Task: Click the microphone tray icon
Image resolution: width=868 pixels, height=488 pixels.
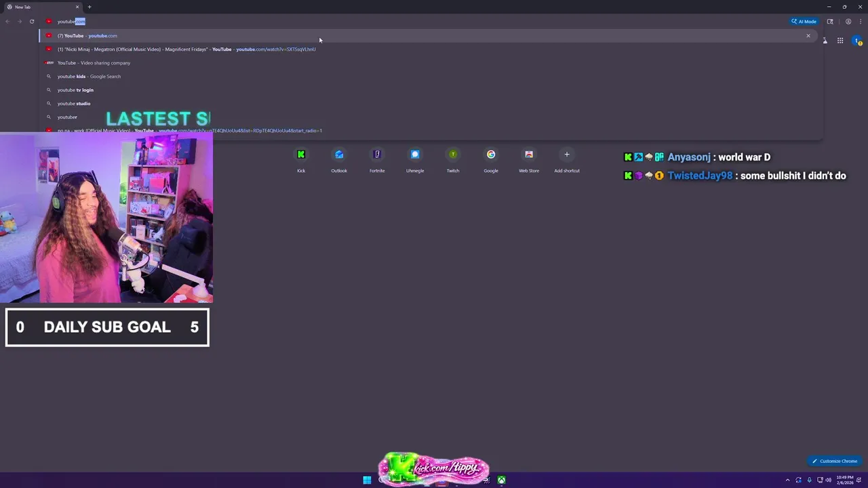Action: [809, 480]
